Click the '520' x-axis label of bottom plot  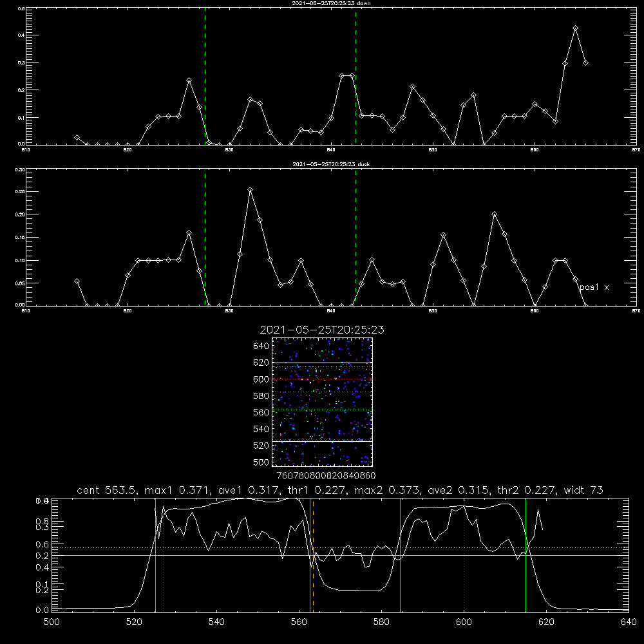tap(135, 622)
